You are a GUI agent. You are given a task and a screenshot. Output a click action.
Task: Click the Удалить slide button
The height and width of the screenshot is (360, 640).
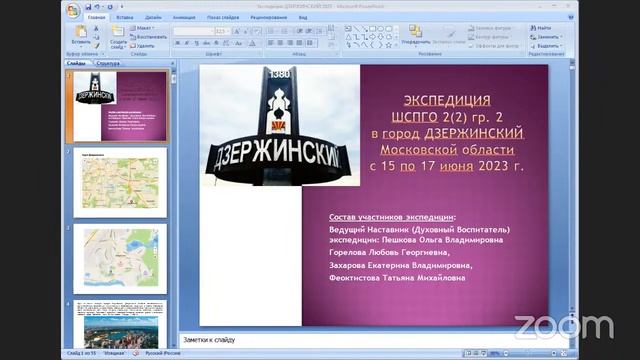click(142, 46)
